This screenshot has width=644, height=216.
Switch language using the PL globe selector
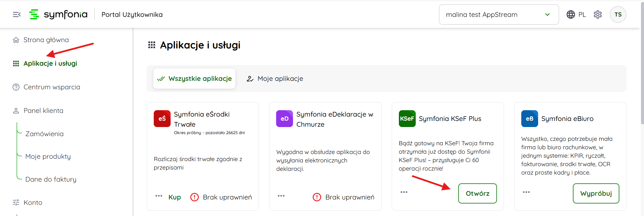click(576, 14)
